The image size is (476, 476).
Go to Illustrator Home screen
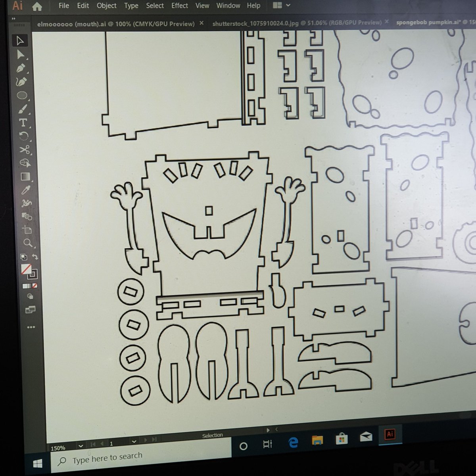pyautogui.click(x=37, y=6)
